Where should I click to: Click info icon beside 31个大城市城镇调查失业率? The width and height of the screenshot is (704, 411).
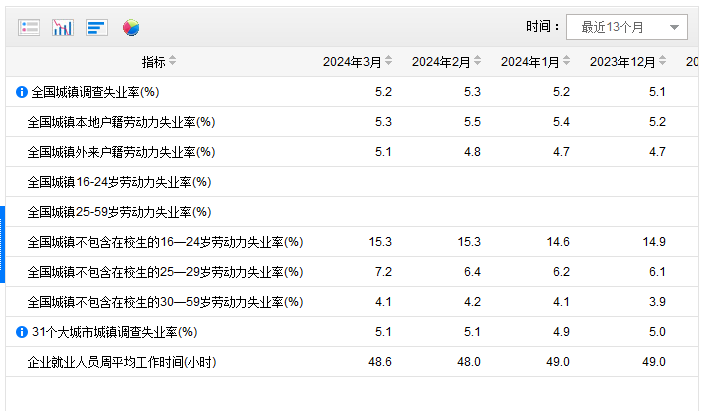[x=21, y=332]
